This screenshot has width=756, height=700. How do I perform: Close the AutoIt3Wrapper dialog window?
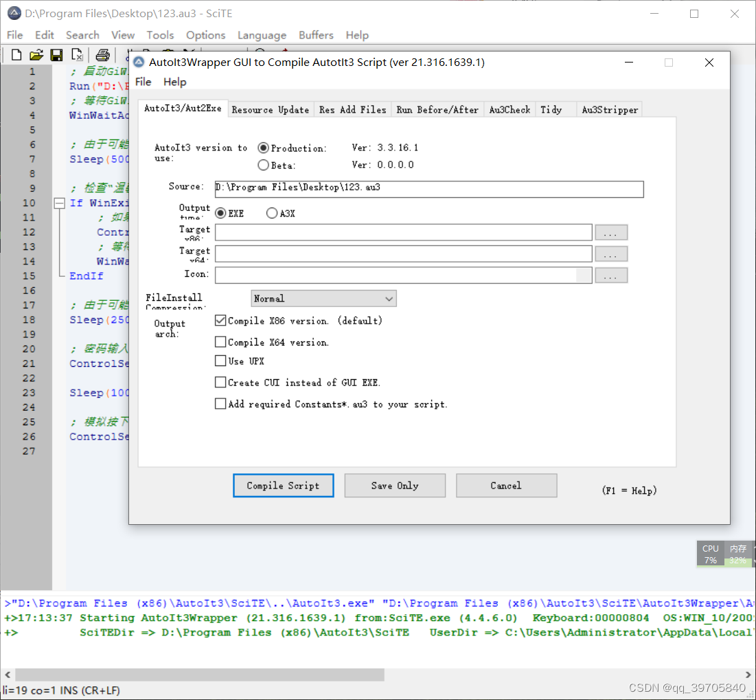[x=709, y=63]
